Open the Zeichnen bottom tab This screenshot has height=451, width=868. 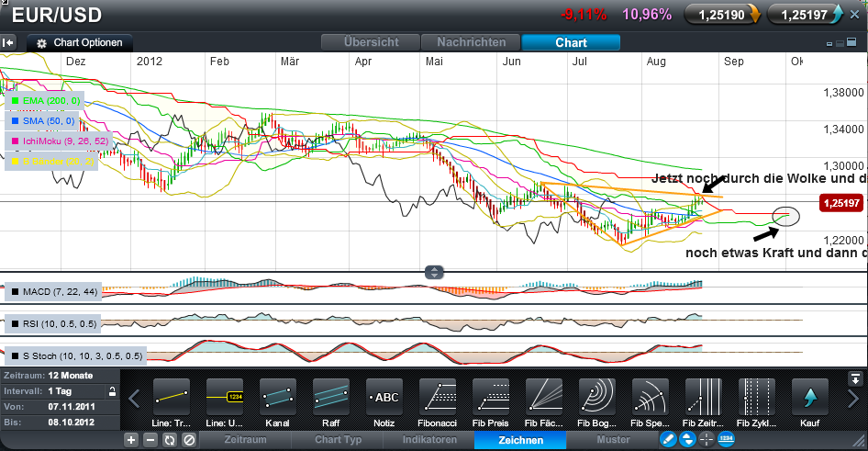tap(520, 440)
